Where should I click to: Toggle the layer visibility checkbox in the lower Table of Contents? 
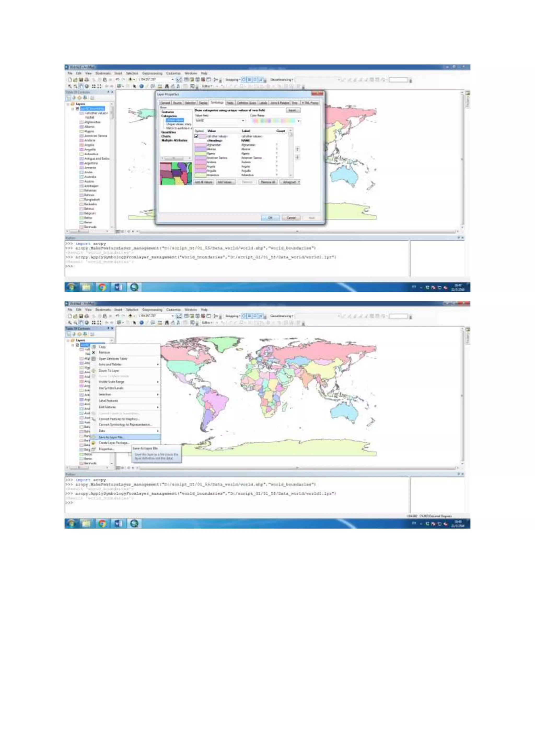pyautogui.click(x=77, y=345)
